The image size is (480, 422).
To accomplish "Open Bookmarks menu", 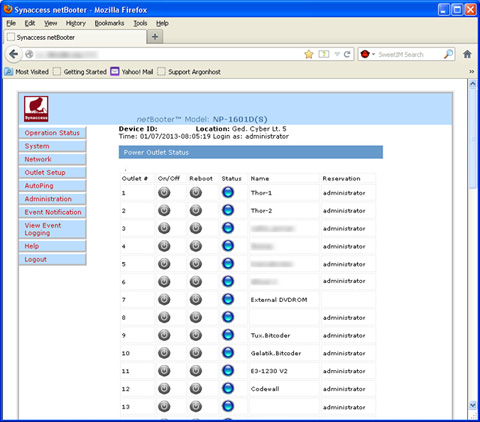I will [x=109, y=23].
